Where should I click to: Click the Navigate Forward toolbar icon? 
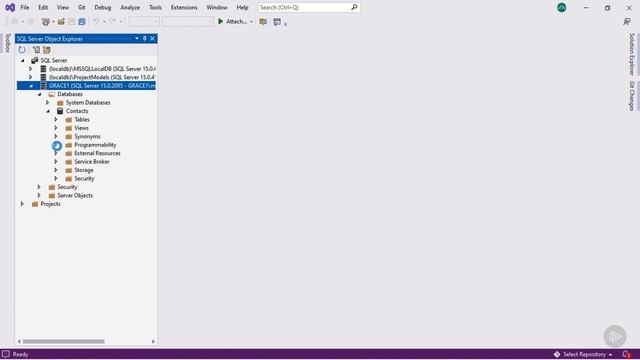click(30, 22)
